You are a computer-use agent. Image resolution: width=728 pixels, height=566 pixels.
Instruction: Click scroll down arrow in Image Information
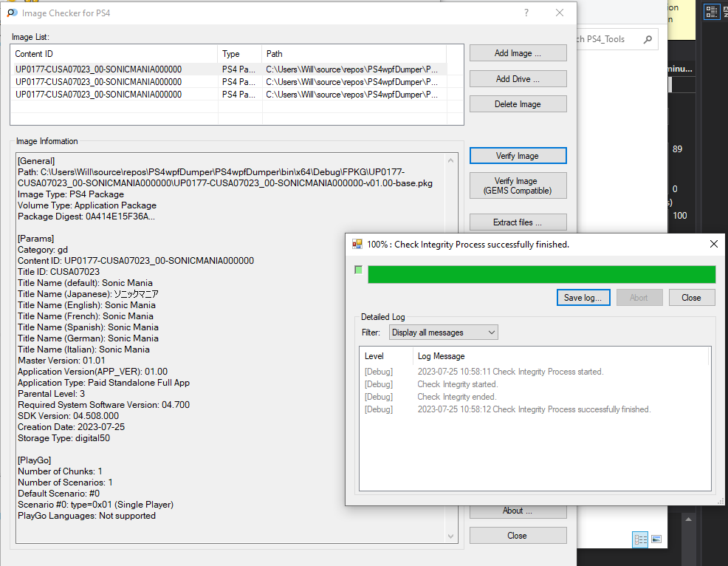click(x=451, y=536)
